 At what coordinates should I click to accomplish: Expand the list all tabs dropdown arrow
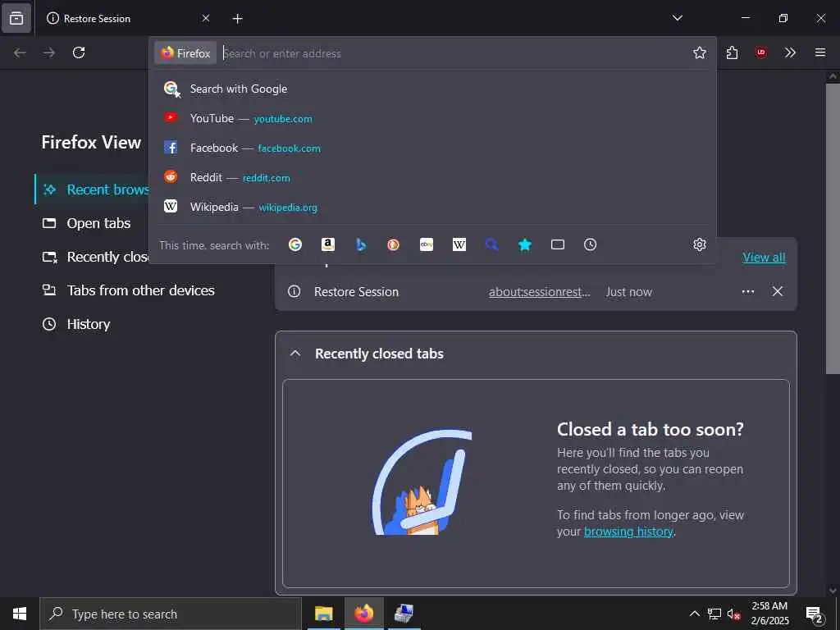pyautogui.click(x=677, y=18)
